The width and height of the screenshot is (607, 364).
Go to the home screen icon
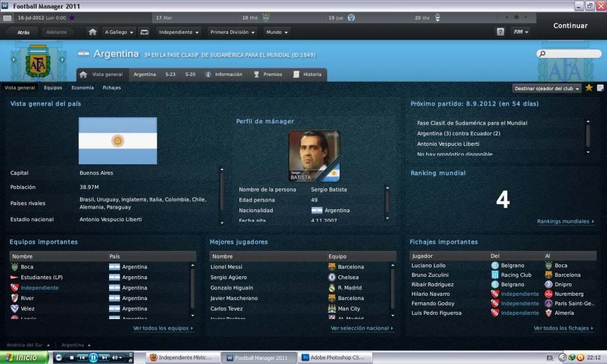pyautogui.click(x=92, y=32)
